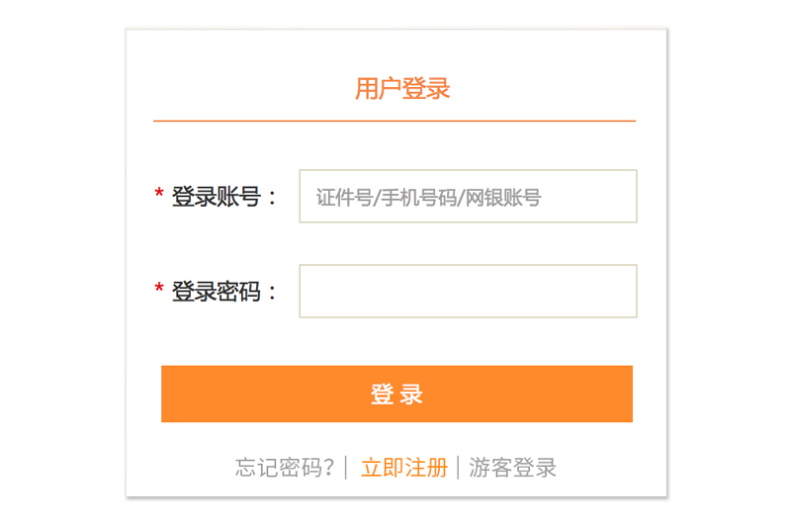Click the 用户登录 heading text
This screenshot has height=532, width=791.
point(402,89)
